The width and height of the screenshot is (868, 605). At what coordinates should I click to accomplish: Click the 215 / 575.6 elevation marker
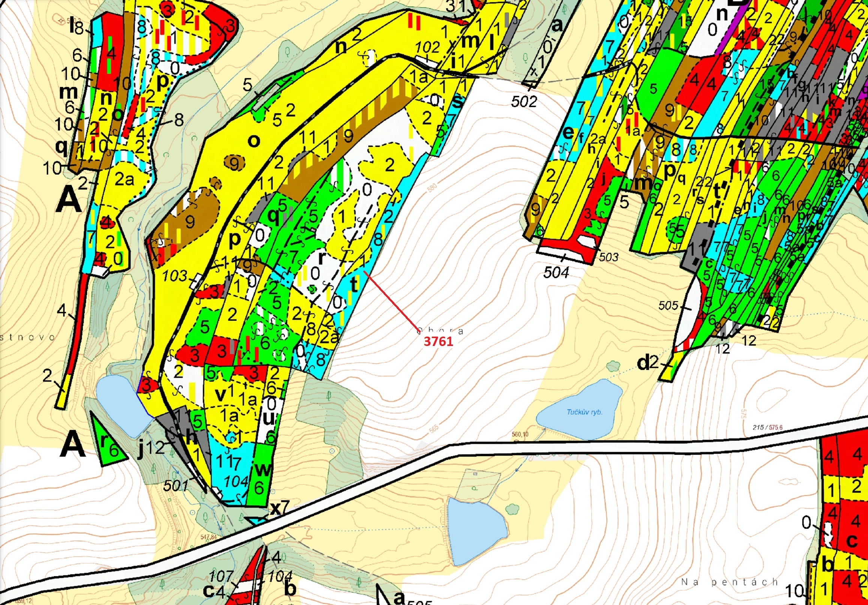tap(768, 427)
